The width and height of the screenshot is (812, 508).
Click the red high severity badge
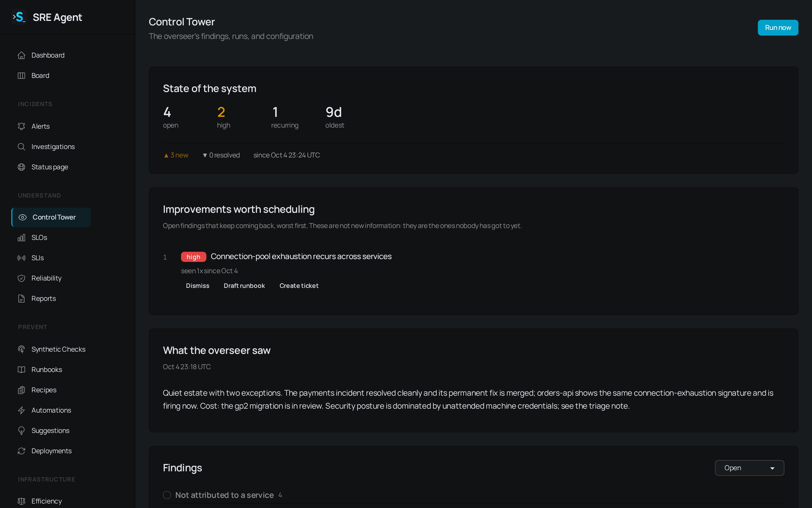(193, 257)
